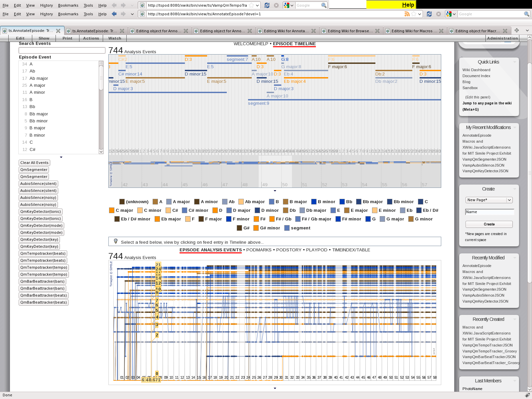This screenshot has height=399, width=532.
Task: Click the Clear All Events button
Action: (x=35, y=163)
